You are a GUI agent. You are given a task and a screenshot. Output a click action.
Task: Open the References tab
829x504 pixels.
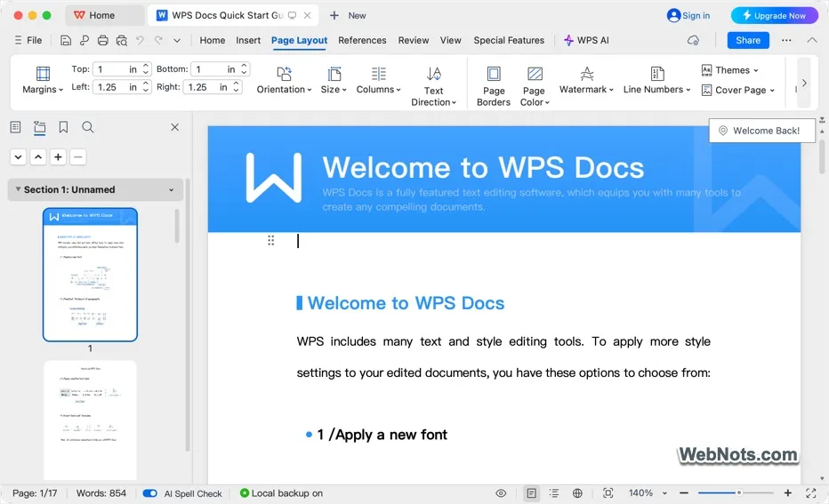click(x=362, y=40)
